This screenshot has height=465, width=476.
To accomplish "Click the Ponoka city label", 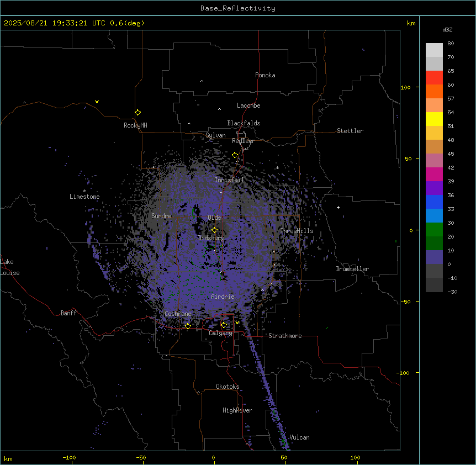I will tap(265, 75).
